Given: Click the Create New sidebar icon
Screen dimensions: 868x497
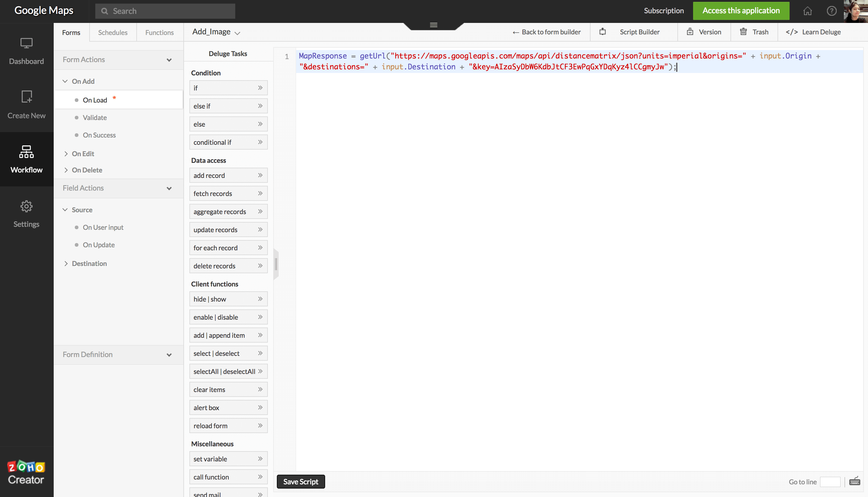Looking at the screenshot, I should [x=26, y=97].
